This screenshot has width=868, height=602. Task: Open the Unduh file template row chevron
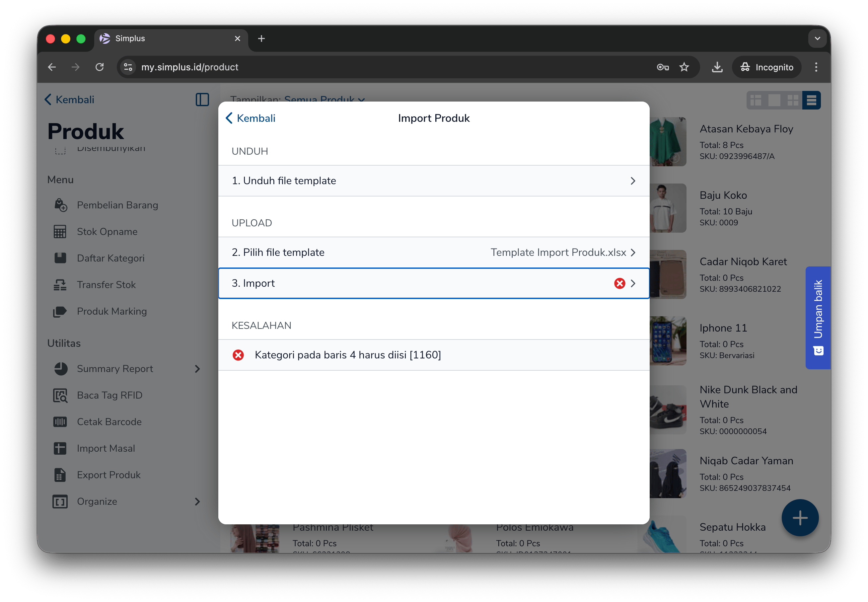pos(633,181)
